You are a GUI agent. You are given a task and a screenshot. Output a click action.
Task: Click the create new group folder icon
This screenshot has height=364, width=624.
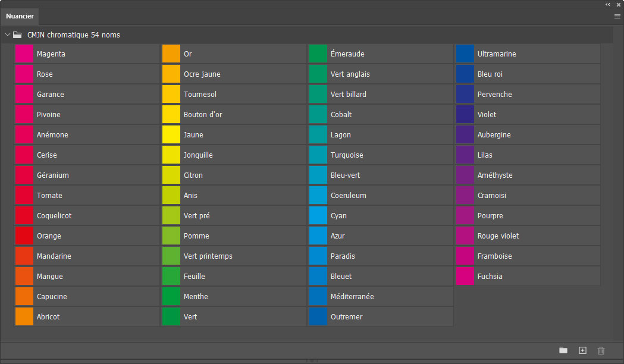[563, 350]
